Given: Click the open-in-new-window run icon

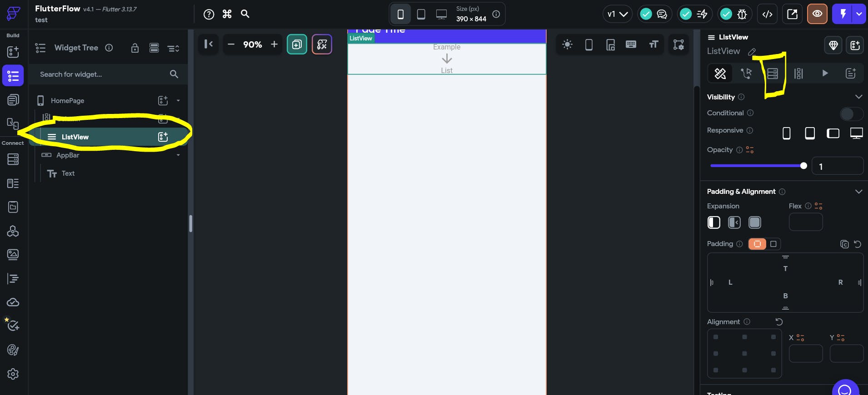Looking at the screenshot, I should tap(792, 14).
